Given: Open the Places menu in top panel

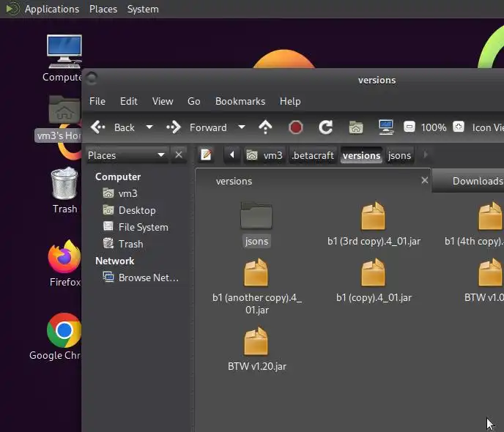Looking at the screenshot, I should 103,9.
